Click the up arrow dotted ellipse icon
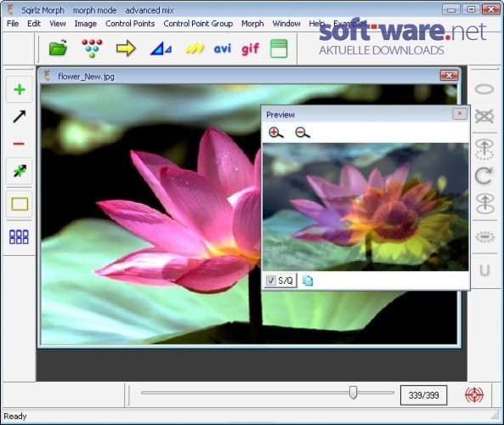504x425 pixels. (x=484, y=149)
